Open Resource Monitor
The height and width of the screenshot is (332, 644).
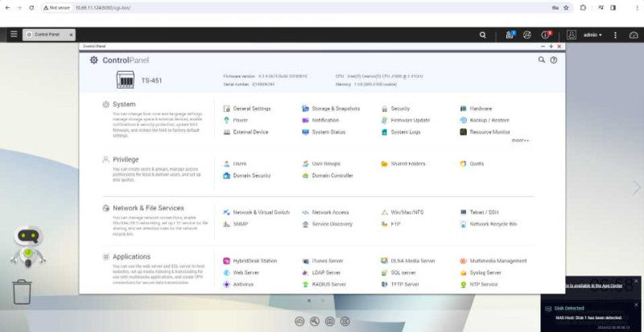tap(485, 132)
